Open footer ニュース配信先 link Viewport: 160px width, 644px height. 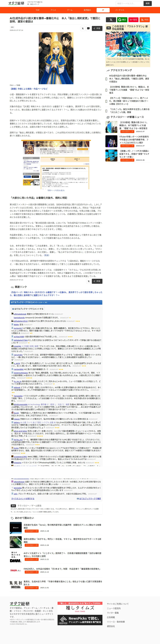click(114, 608)
